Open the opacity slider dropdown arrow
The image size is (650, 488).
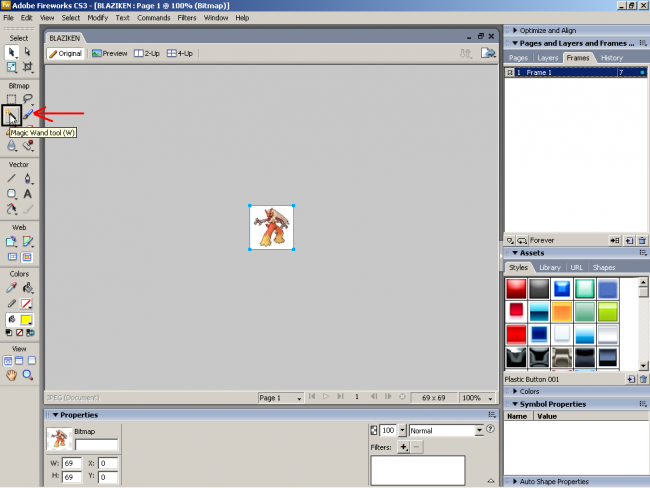click(403, 430)
